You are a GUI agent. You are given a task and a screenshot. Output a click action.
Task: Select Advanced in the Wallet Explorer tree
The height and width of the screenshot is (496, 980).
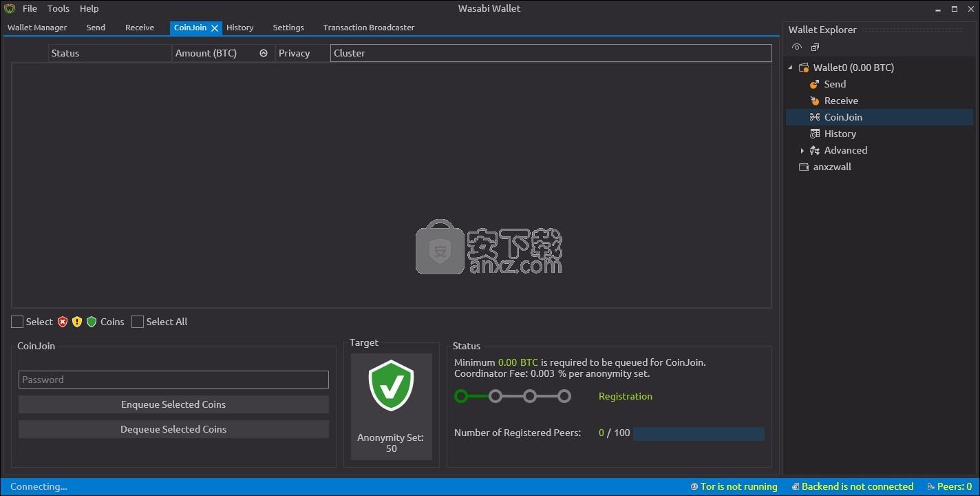[846, 150]
